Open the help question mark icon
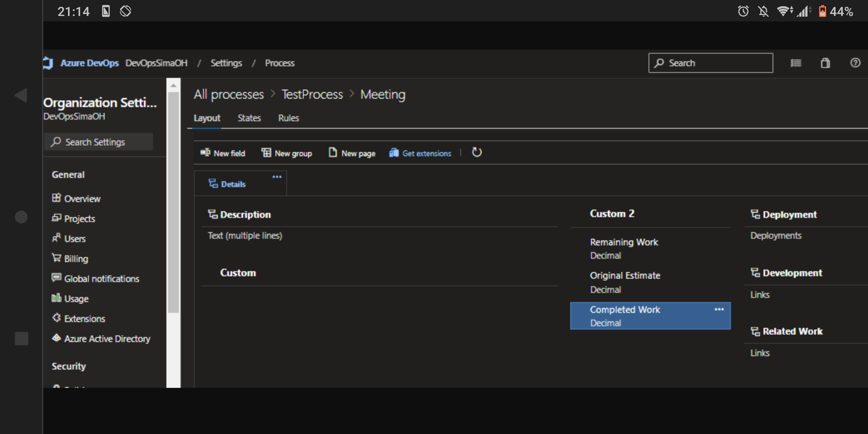Screen dimensions: 868x434 (x=855, y=63)
